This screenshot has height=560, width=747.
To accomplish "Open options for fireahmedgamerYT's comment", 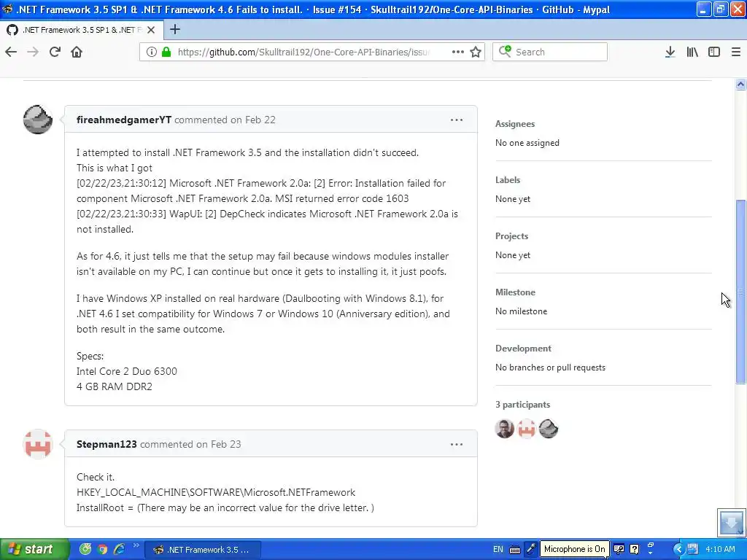I will pyautogui.click(x=457, y=120).
